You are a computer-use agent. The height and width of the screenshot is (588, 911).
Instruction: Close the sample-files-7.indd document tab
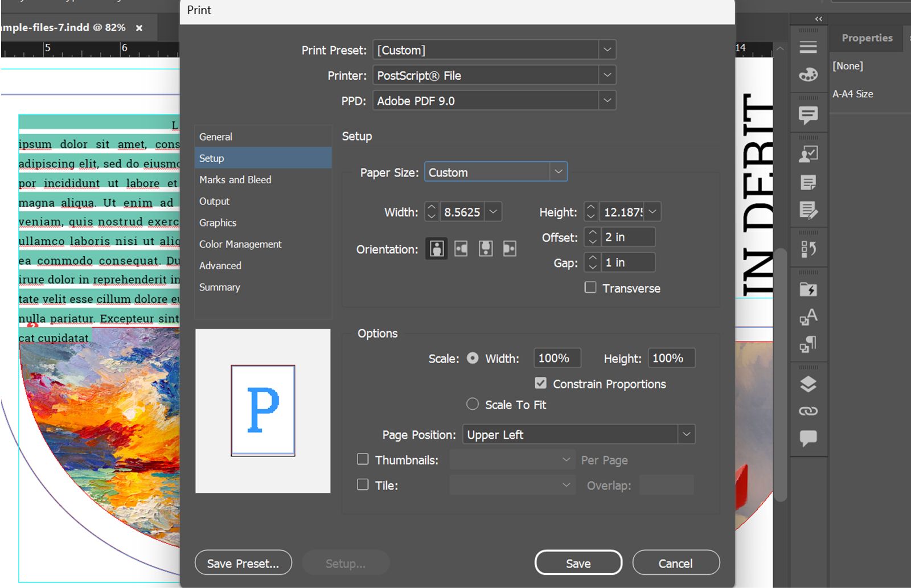tap(139, 27)
